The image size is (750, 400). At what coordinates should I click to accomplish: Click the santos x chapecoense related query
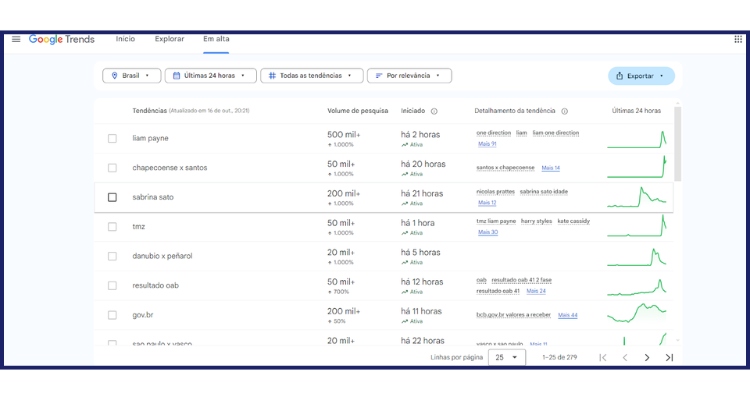click(x=506, y=168)
